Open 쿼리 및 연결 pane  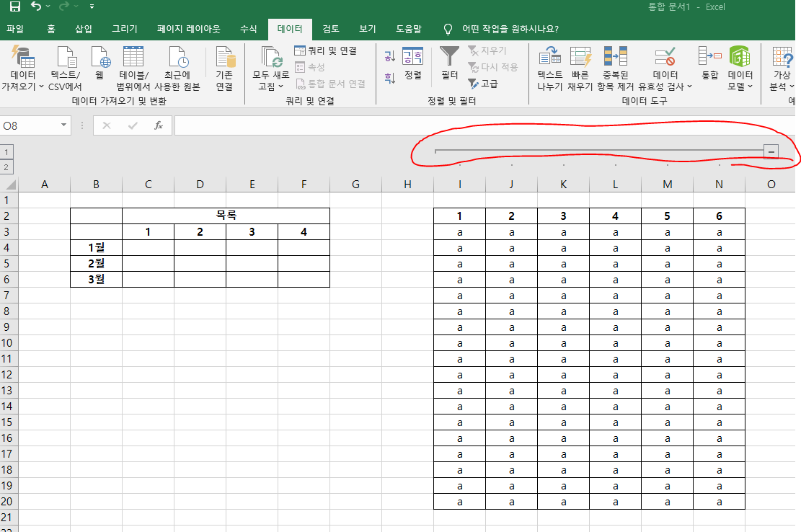tap(326, 50)
